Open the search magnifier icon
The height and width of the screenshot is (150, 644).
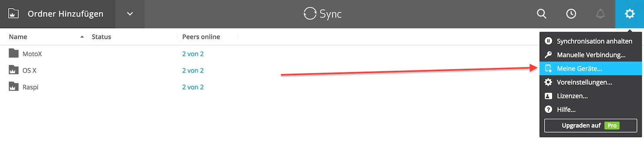click(542, 14)
